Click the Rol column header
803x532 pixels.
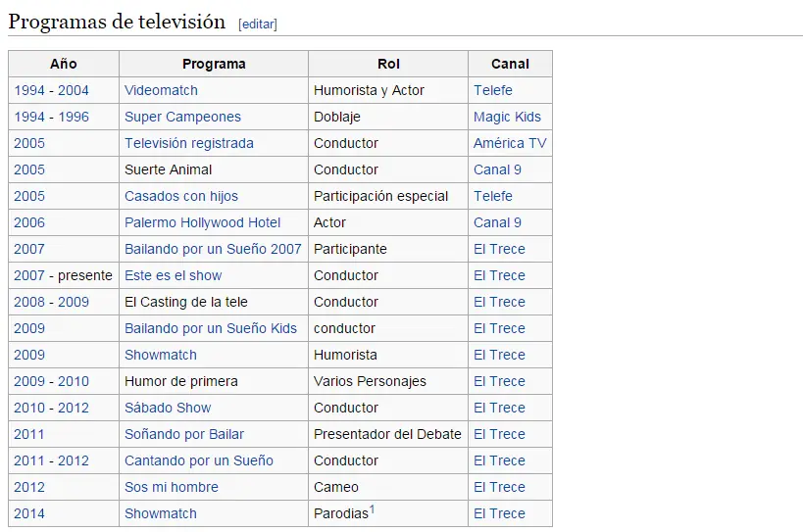388,64
